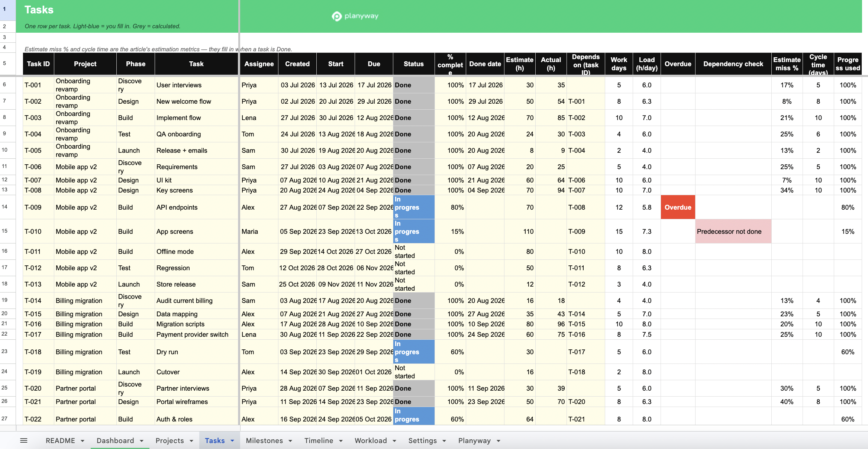Expand Timeline tab dropdown arrow
This screenshot has height=449, width=868.
(341, 441)
